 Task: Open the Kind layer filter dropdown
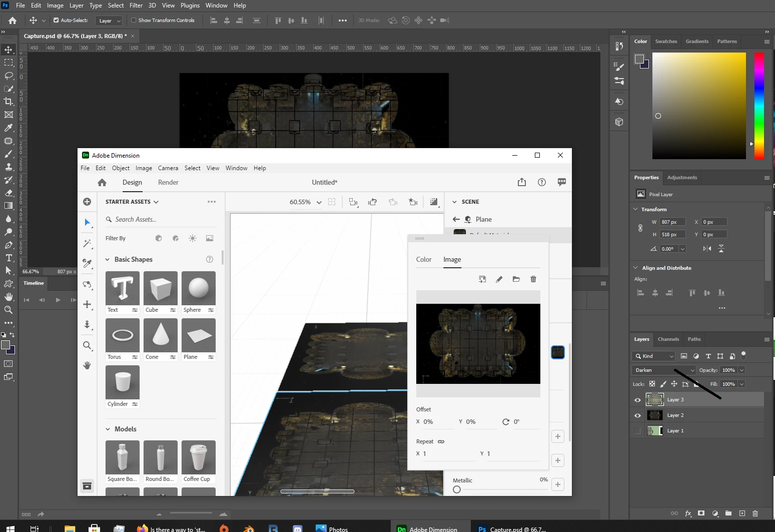tap(654, 356)
